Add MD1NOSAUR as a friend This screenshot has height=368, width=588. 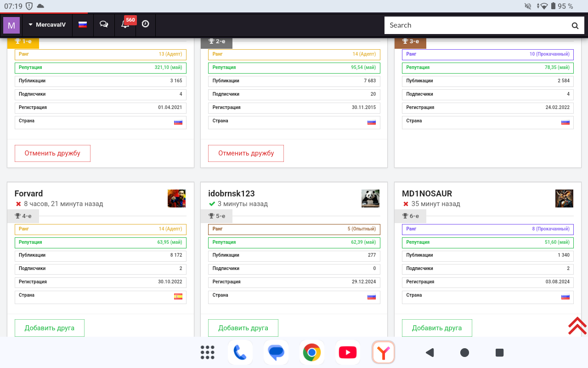point(437,328)
